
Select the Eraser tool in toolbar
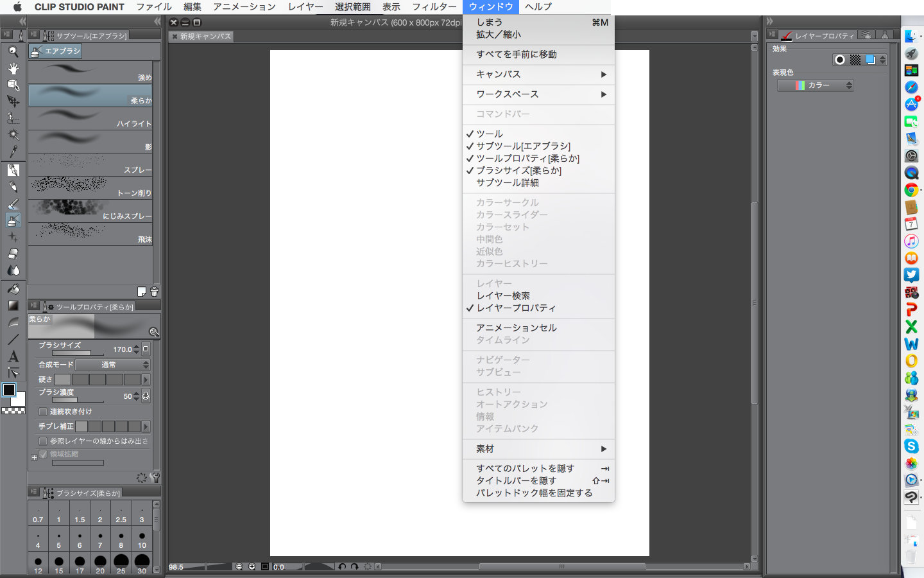point(13,254)
